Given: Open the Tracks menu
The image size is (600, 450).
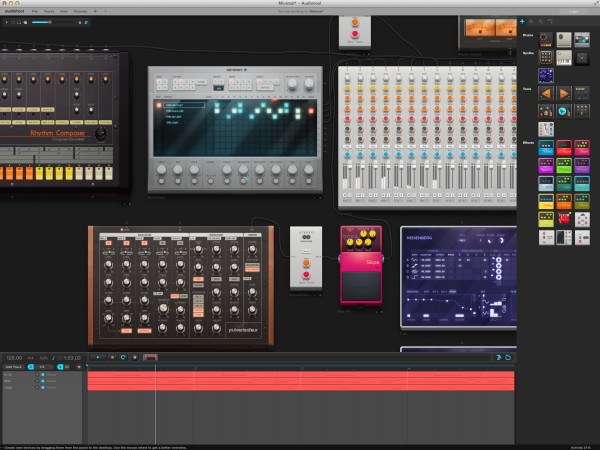Looking at the screenshot, I should 49,11.
